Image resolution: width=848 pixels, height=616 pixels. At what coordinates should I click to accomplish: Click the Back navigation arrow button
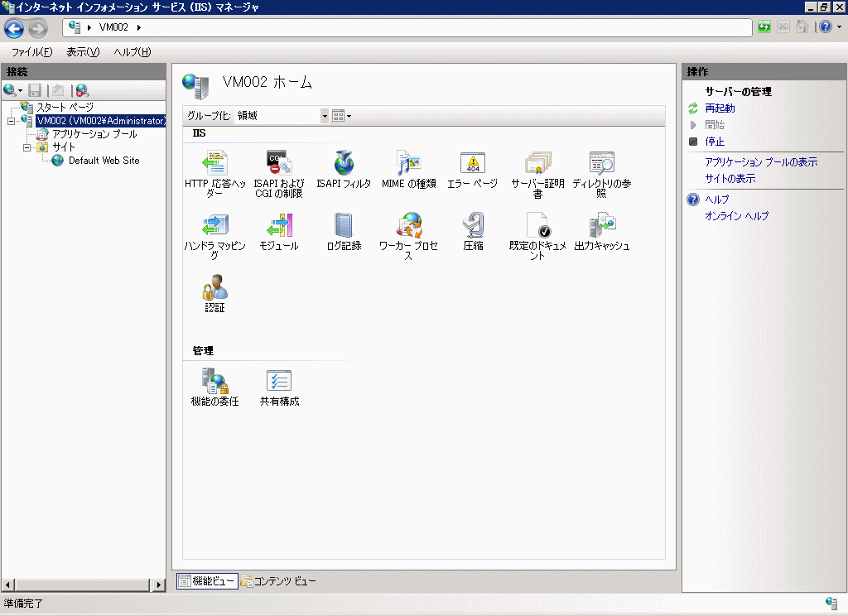(x=14, y=28)
